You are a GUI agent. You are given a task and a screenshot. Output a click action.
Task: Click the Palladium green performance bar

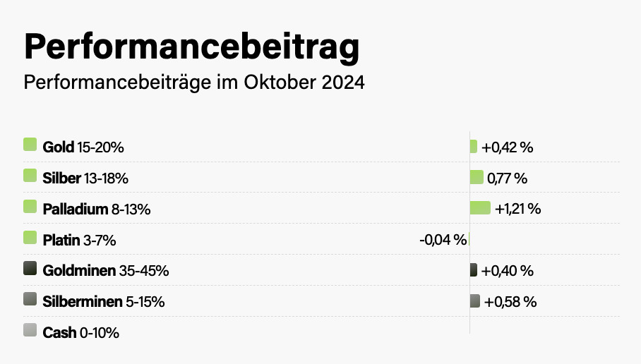click(480, 207)
